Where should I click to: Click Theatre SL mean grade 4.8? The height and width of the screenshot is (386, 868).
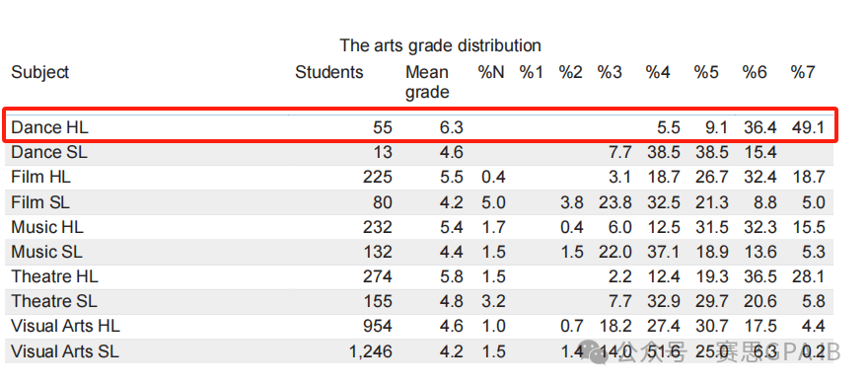pos(450,301)
